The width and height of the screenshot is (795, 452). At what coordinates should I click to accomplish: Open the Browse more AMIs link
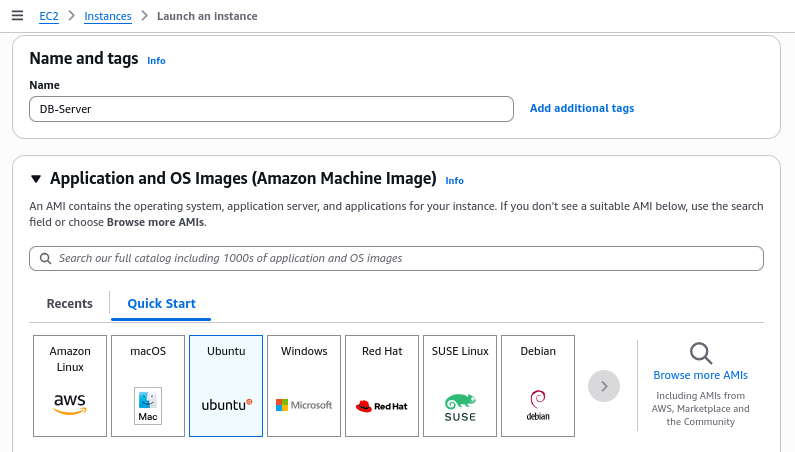click(700, 376)
